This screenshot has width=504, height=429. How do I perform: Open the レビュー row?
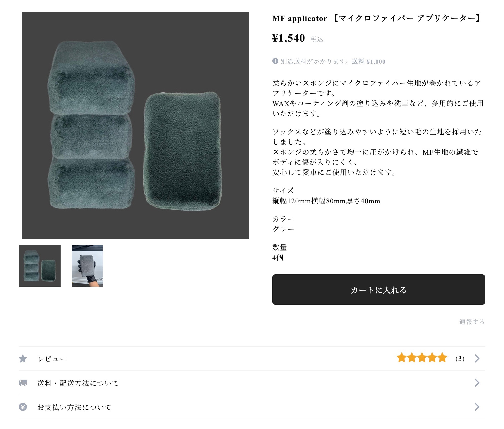click(x=52, y=359)
